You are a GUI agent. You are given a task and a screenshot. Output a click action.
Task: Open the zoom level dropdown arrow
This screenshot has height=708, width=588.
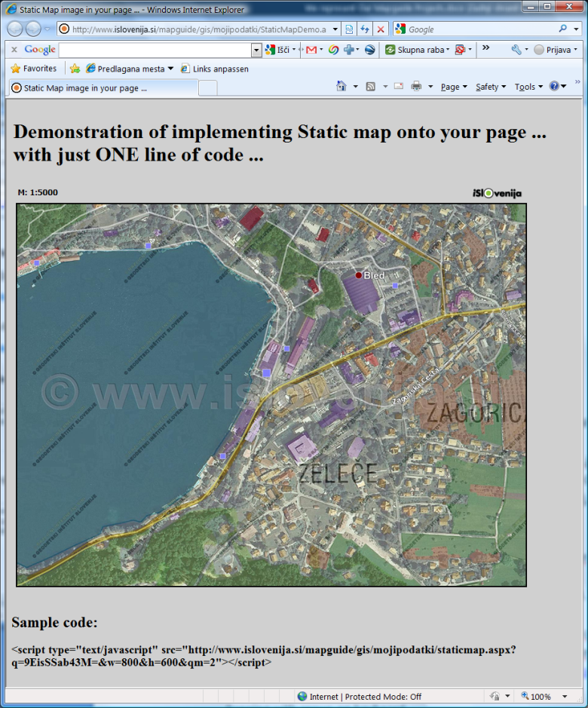click(x=565, y=696)
